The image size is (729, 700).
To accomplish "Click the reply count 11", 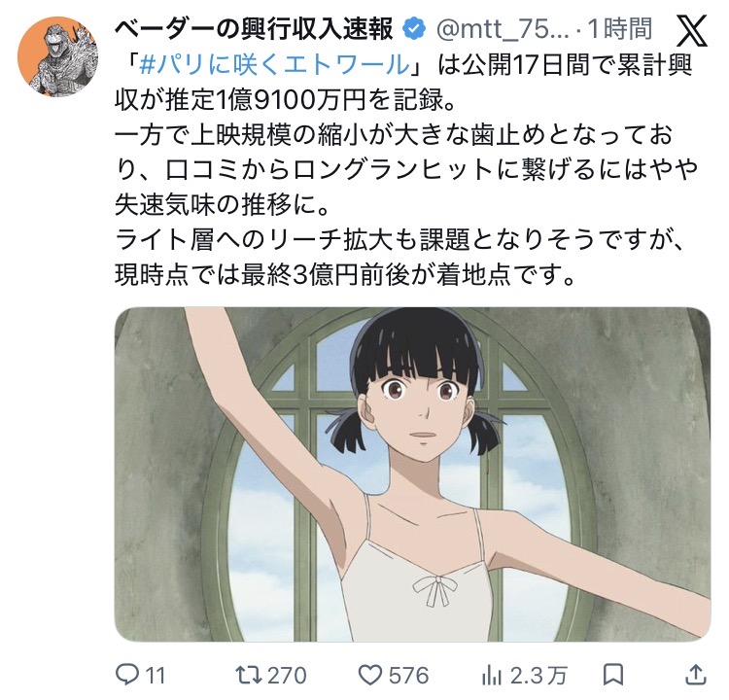I will (156, 676).
